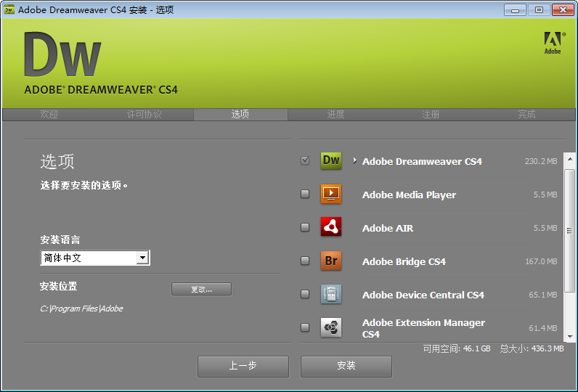Click the Adobe Bridge CS4 label
The image size is (578, 392).
coord(404,261)
